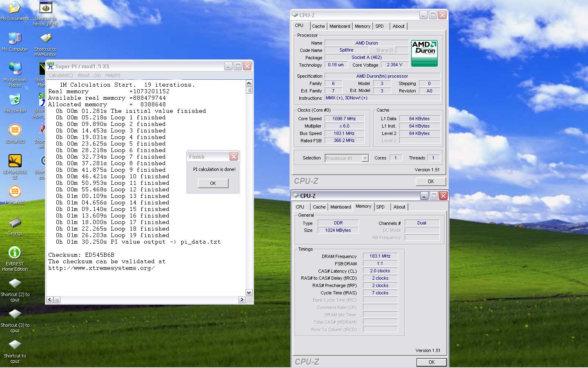Open My Documents desktop icon

[15, 11]
